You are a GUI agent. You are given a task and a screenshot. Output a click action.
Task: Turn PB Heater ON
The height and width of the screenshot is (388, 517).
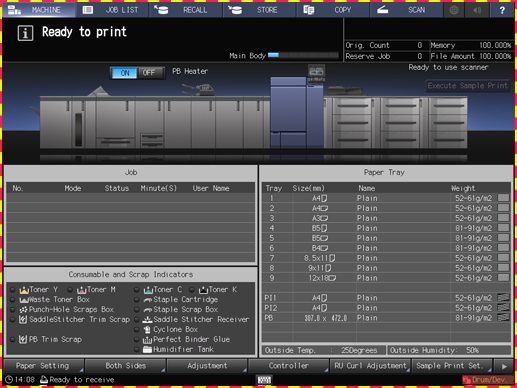click(x=124, y=73)
